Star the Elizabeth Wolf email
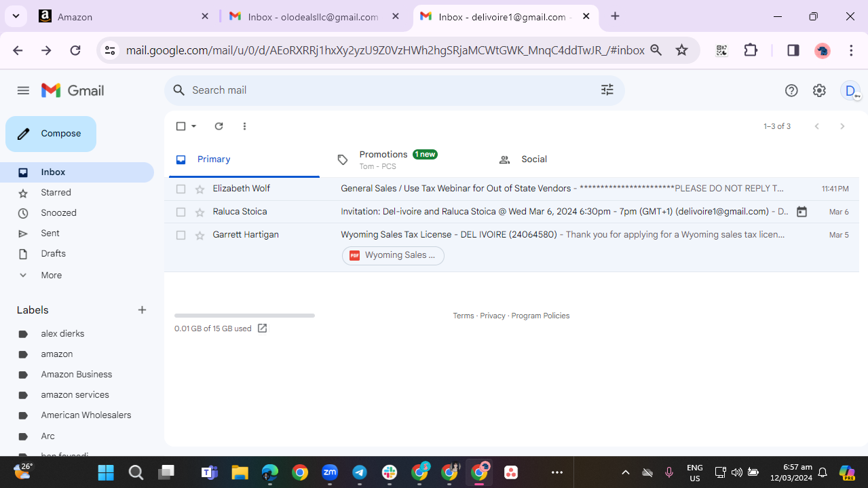The width and height of the screenshot is (868, 488). [200, 189]
